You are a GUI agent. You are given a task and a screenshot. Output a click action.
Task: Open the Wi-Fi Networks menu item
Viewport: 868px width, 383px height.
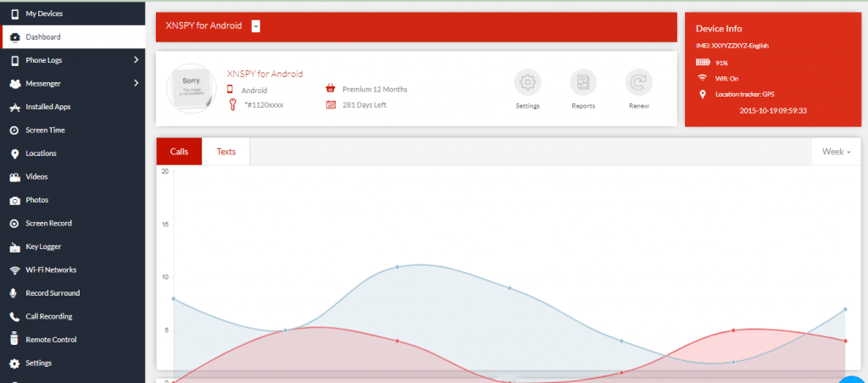click(73, 269)
